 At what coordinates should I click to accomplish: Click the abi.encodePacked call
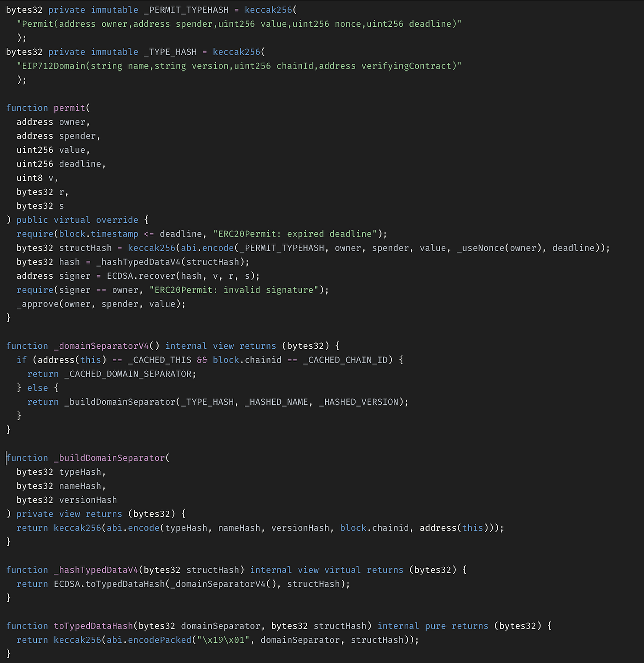click(x=149, y=640)
